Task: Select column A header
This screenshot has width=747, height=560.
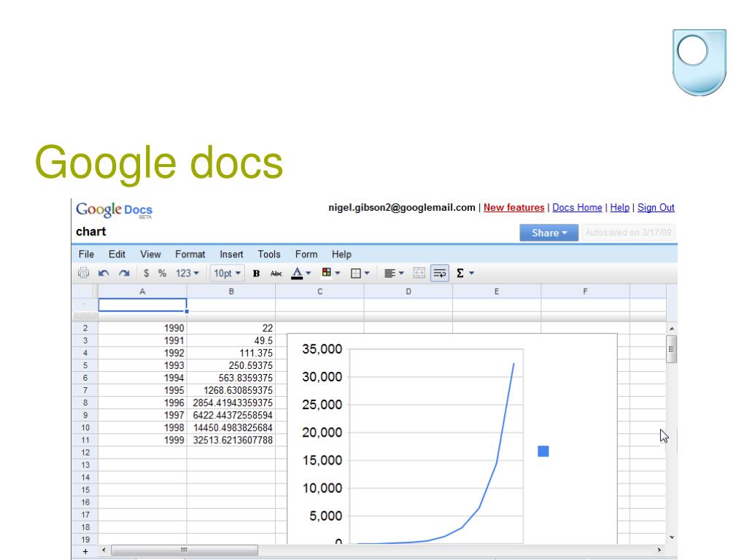Action: tap(142, 292)
